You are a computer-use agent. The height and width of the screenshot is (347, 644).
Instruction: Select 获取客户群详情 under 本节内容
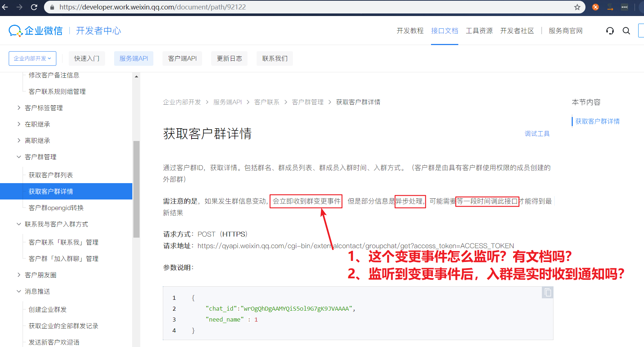click(597, 121)
